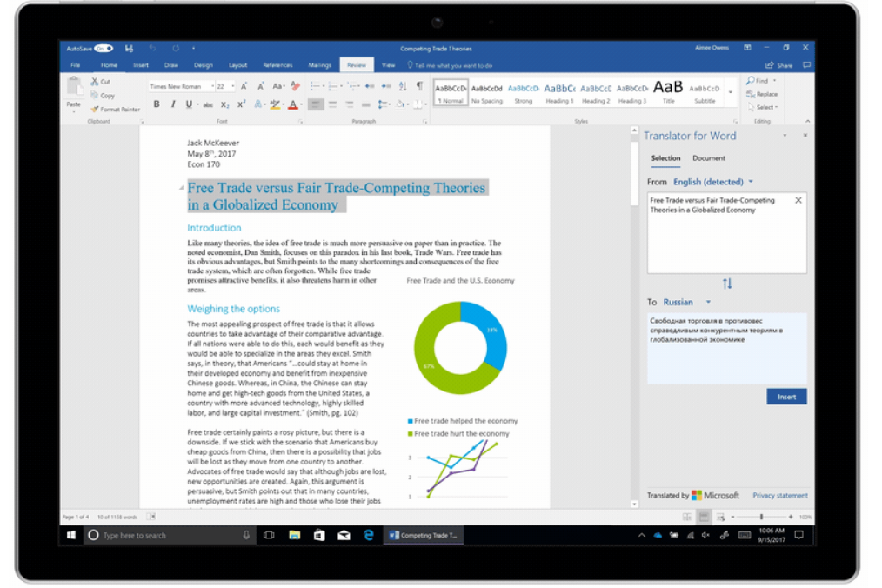Toggle italic formatting
Viewport: 882px width, 588px height.
pos(173,104)
